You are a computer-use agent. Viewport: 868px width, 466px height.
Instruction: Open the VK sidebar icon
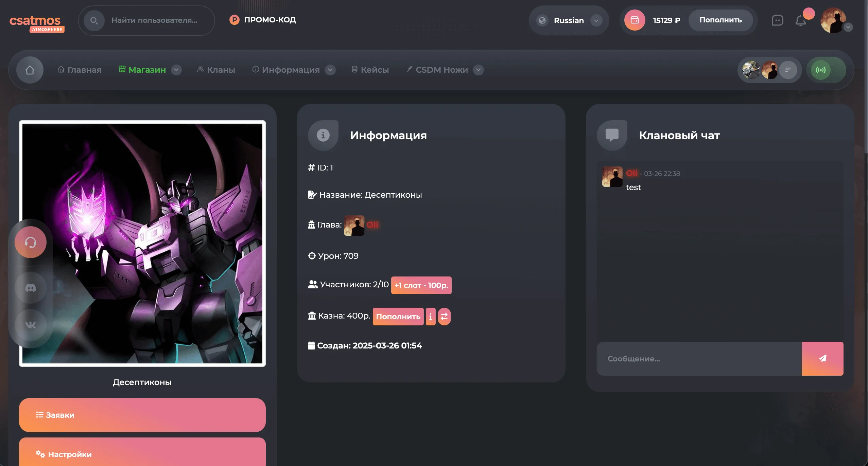[x=31, y=325]
